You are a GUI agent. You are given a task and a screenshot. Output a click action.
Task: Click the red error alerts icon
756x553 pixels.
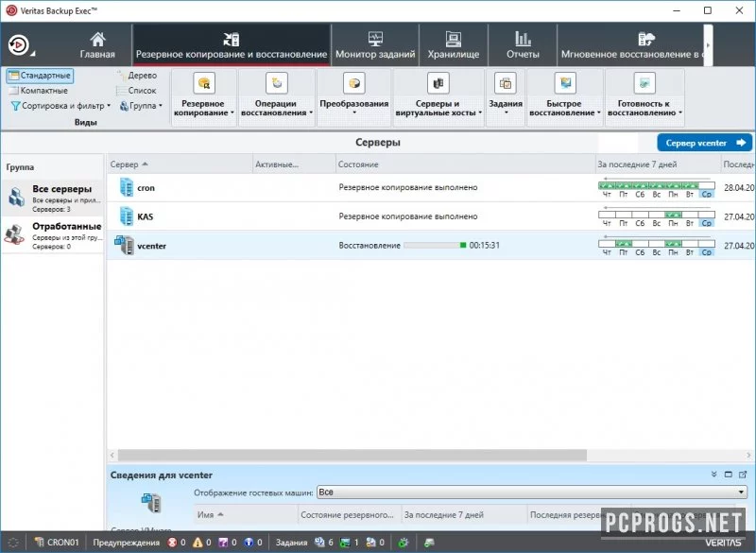[172, 543]
